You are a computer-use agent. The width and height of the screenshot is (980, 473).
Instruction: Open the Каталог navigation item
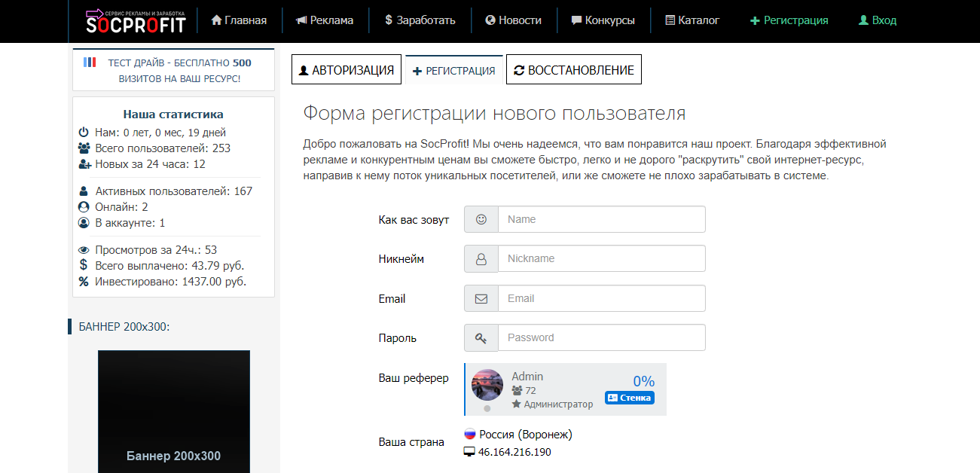click(693, 20)
